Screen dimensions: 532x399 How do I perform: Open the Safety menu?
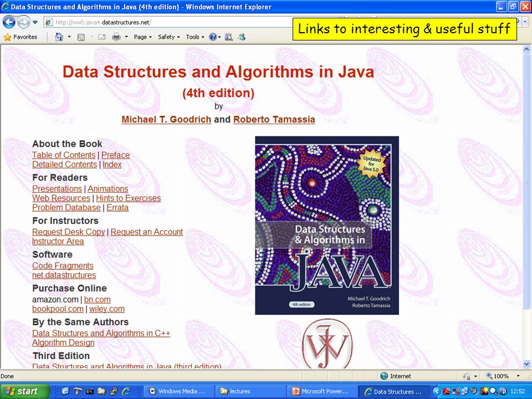[168, 37]
